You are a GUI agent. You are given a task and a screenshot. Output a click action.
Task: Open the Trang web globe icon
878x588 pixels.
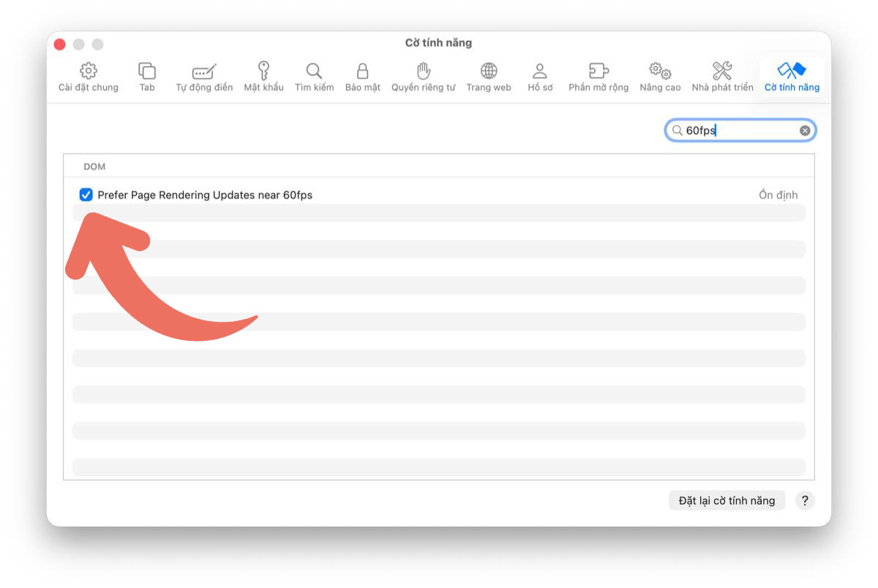pyautogui.click(x=488, y=71)
